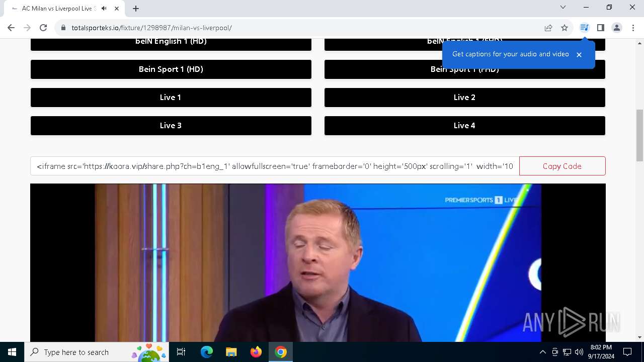Open taskbar clock and date
Screen dimensions: 644x362
(x=601, y=352)
